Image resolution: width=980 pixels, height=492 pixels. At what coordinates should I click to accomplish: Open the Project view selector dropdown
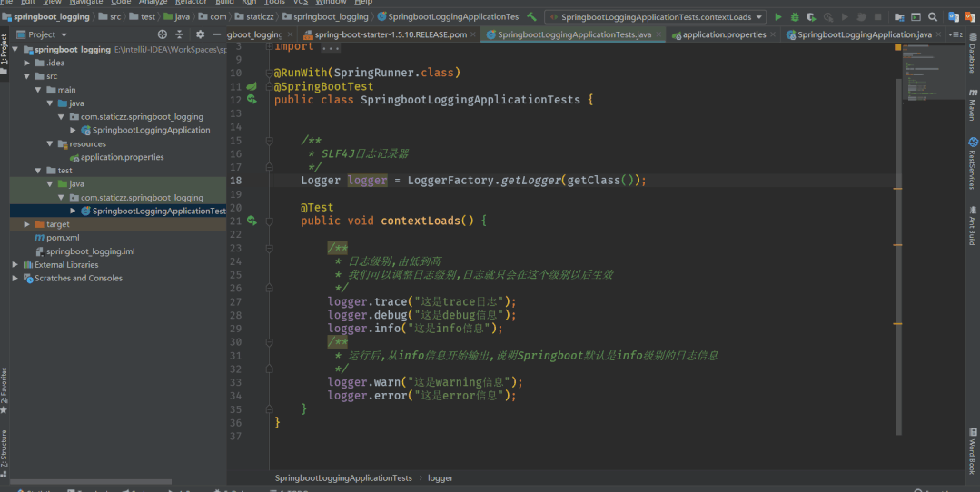click(x=42, y=34)
